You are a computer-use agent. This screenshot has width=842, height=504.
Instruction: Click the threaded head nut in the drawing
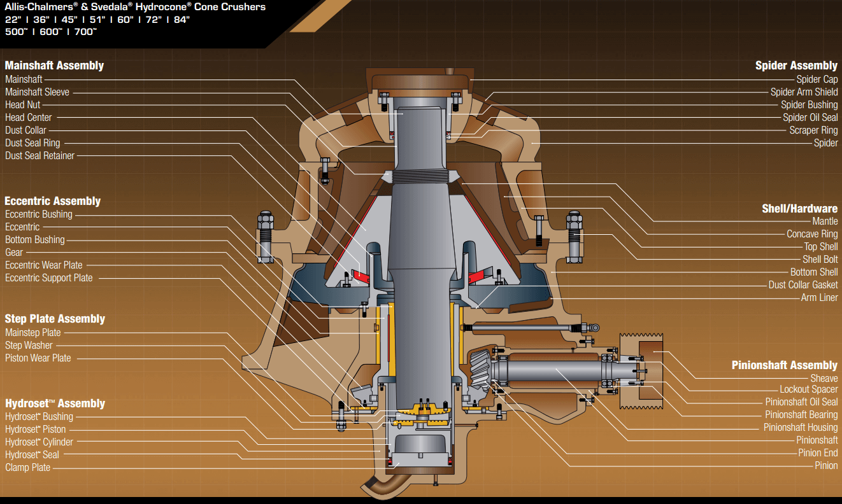pos(420,175)
